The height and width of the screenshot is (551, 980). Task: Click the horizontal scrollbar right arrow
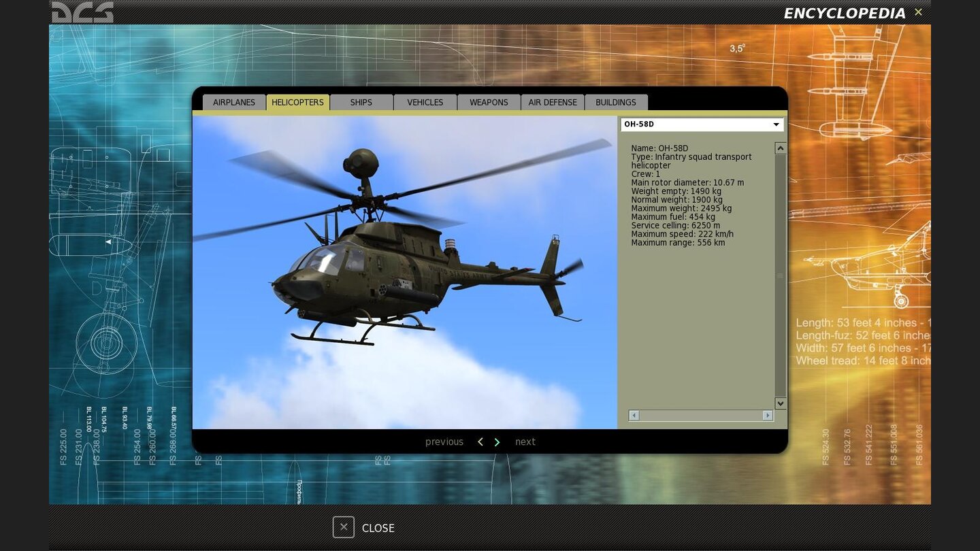768,415
